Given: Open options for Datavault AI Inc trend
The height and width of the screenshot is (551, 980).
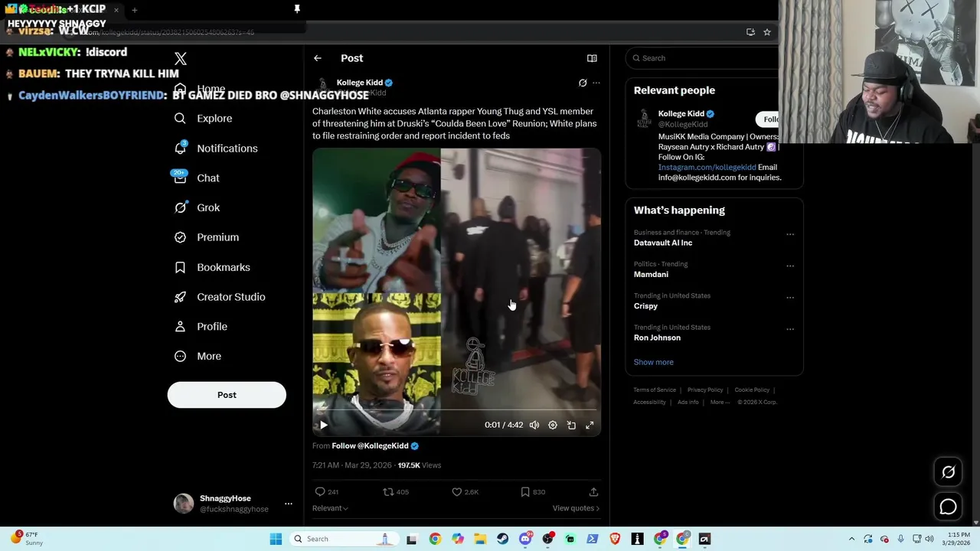Looking at the screenshot, I should tap(790, 234).
